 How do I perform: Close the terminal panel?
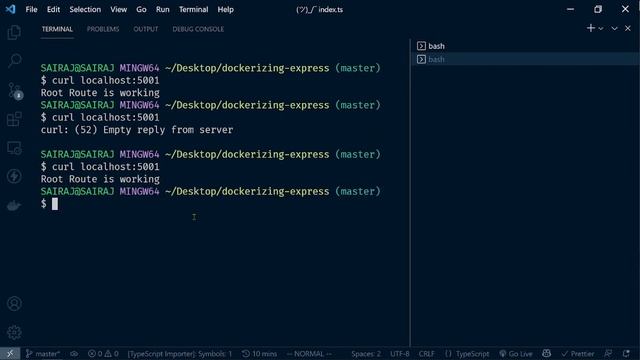pyautogui.click(x=628, y=28)
